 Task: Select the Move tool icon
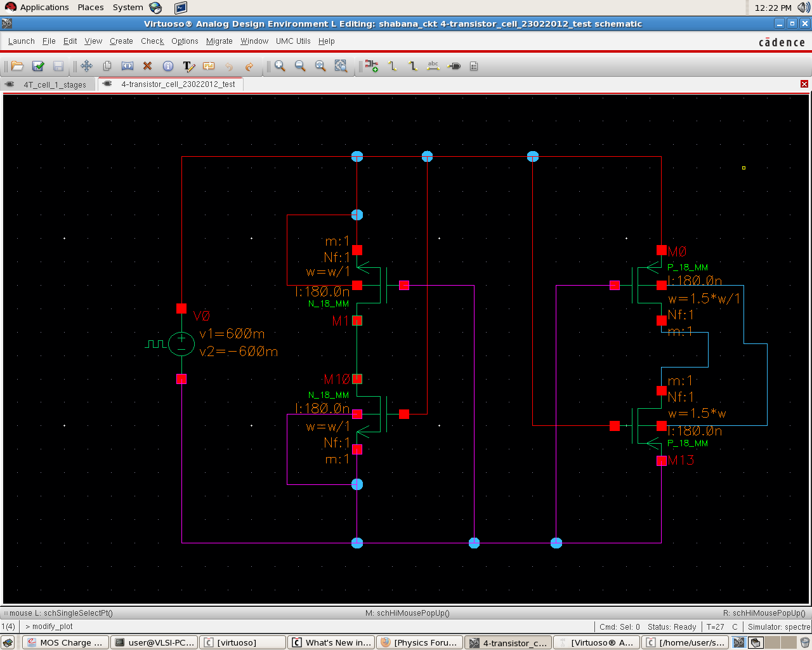tap(87, 66)
